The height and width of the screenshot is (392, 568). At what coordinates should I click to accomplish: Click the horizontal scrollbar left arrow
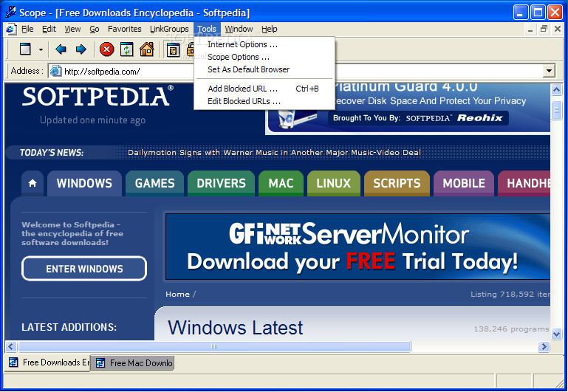(10, 347)
